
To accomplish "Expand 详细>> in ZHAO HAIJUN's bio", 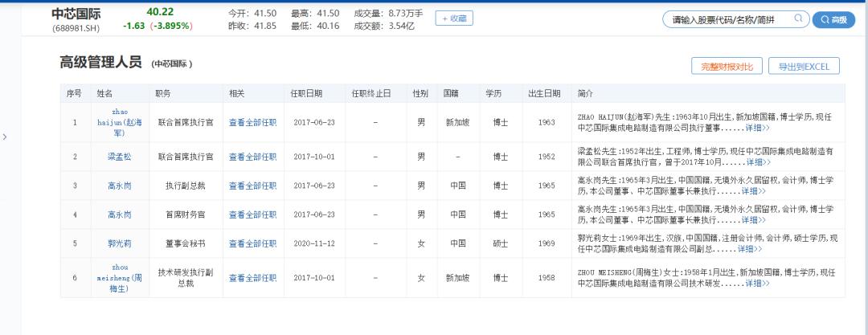I will [x=757, y=127].
